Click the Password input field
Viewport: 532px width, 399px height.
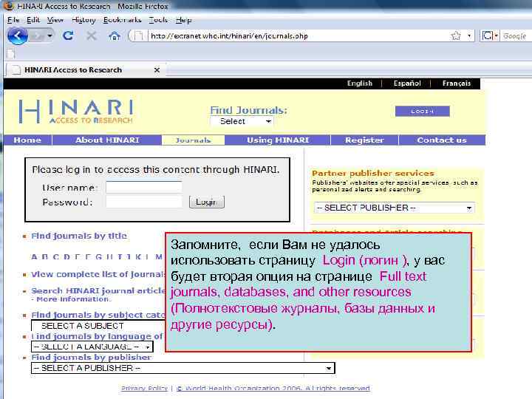coord(144,202)
